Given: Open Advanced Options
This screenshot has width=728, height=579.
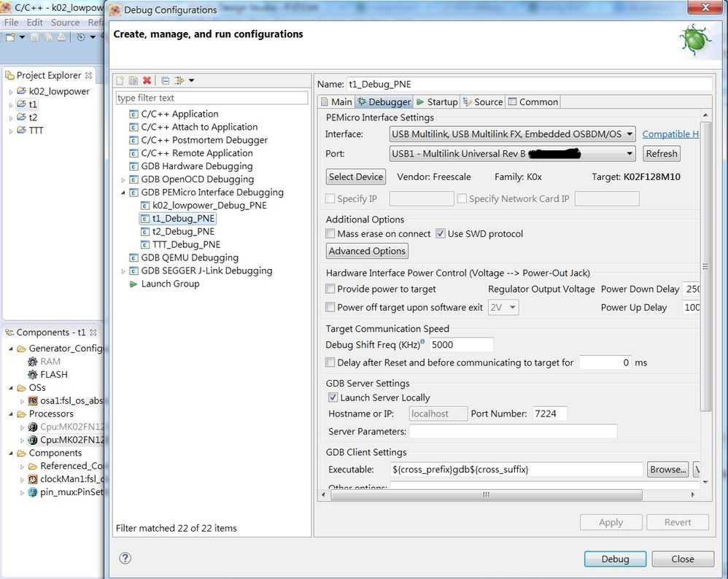Looking at the screenshot, I should [x=367, y=251].
